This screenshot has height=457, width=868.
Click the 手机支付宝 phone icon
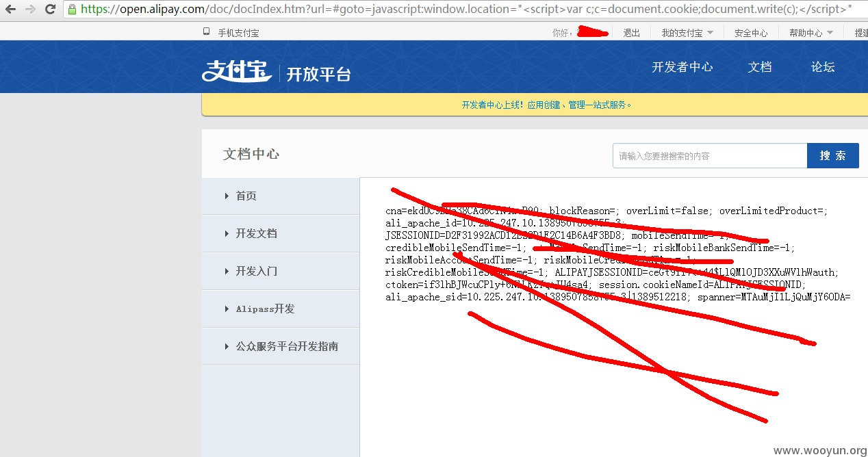coord(206,31)
